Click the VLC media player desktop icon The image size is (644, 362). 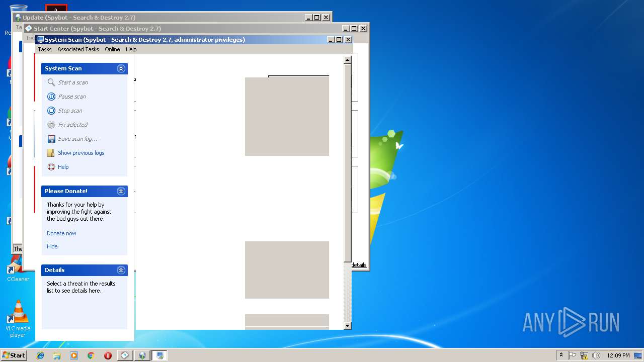(18, 319)
